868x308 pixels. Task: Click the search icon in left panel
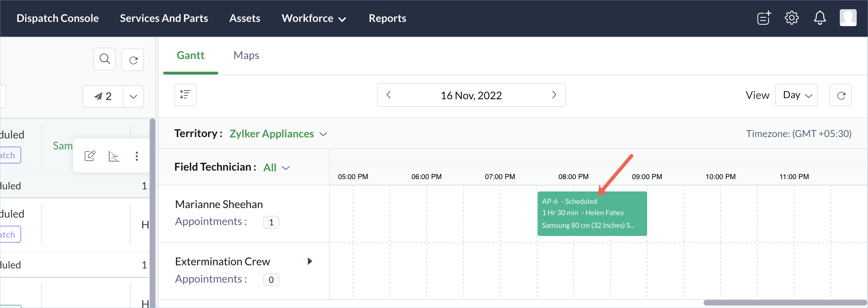tap(104, 59)
